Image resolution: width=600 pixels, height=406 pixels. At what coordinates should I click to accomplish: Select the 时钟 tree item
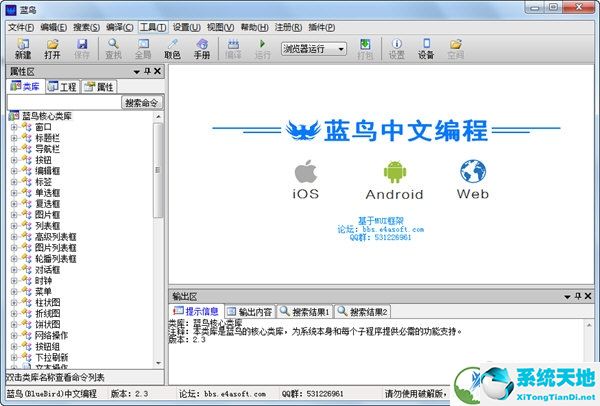[x=43, y=280]
